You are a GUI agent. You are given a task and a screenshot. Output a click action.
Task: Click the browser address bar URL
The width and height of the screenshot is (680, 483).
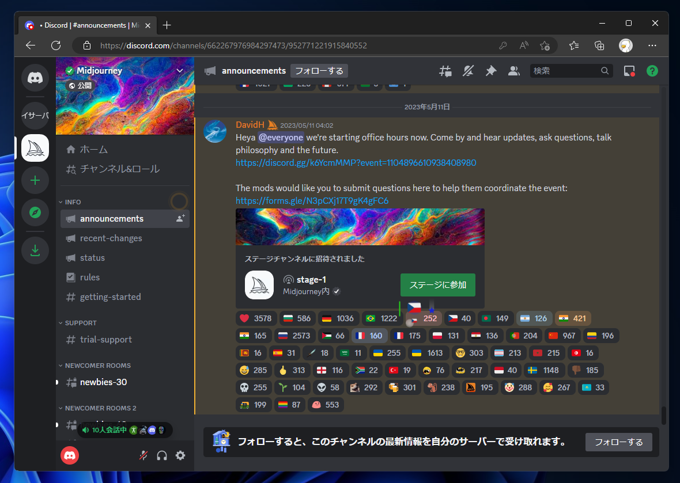pyautogui.click(x=233, y=46)
